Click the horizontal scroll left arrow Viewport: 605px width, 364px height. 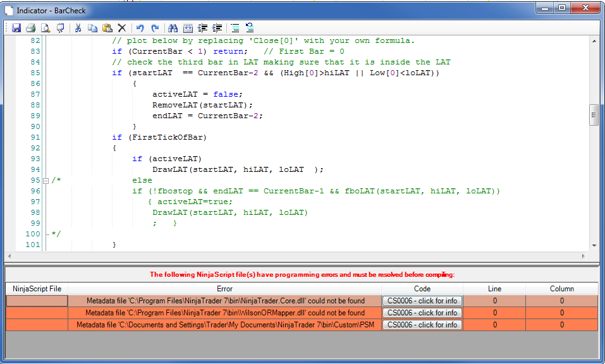(9, 256)
